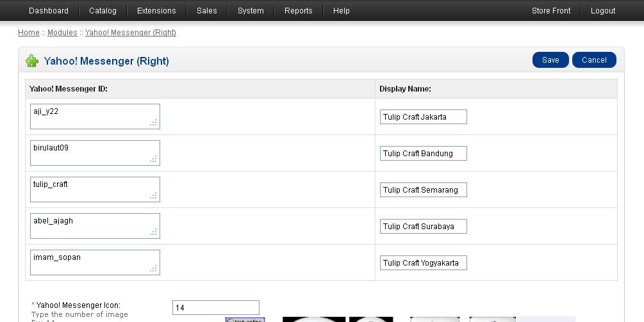
Task: Edit the Tulip Craft Surabaya display name
Action: [x=424, y=227]
